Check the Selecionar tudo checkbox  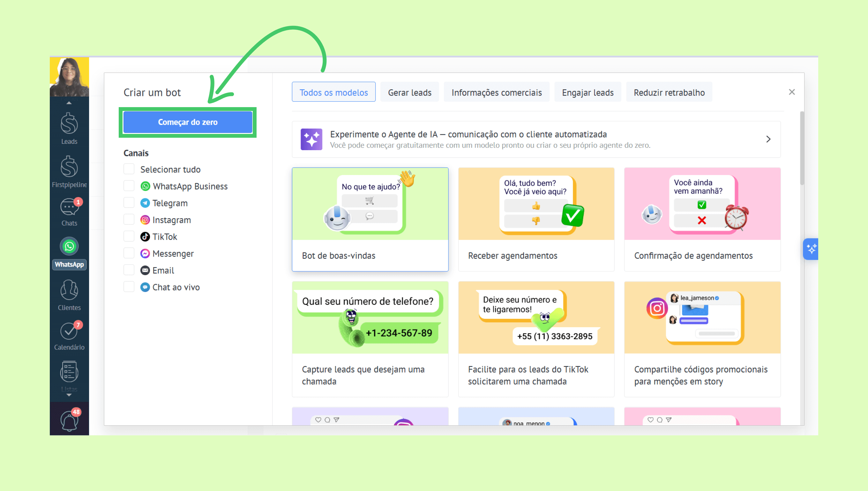129,169
